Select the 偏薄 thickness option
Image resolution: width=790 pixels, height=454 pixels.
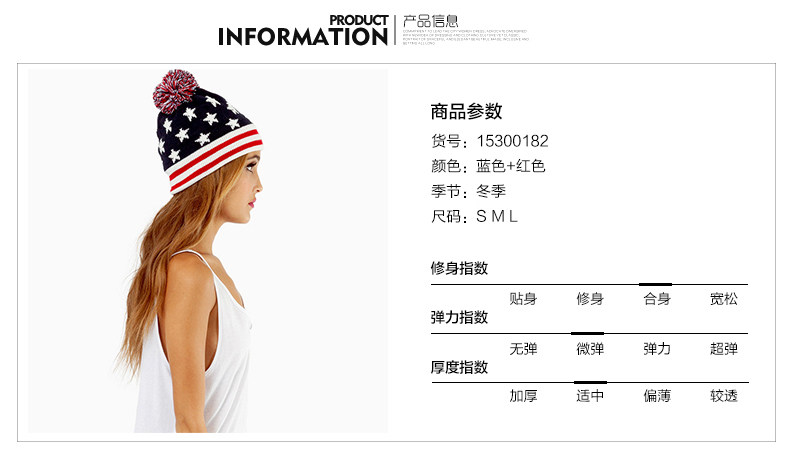pos(657,396)
